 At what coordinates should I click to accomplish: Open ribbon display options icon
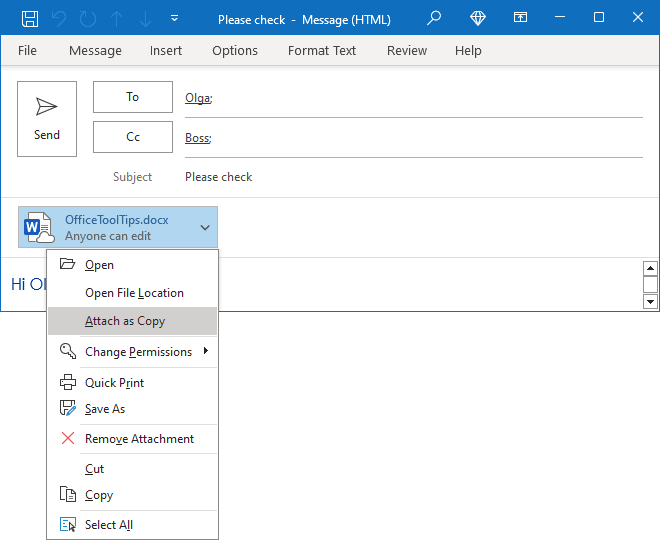(520, 17)
